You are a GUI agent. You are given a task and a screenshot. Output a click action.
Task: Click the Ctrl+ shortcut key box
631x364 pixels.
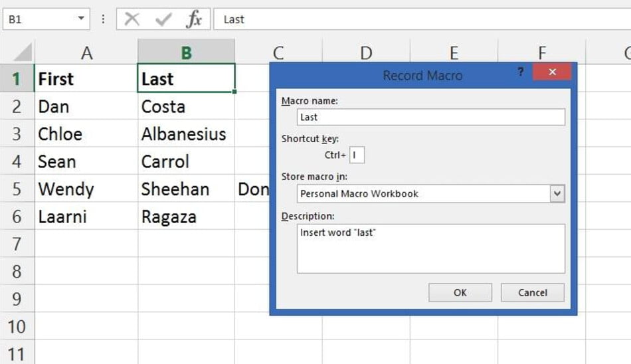[357, 155]
